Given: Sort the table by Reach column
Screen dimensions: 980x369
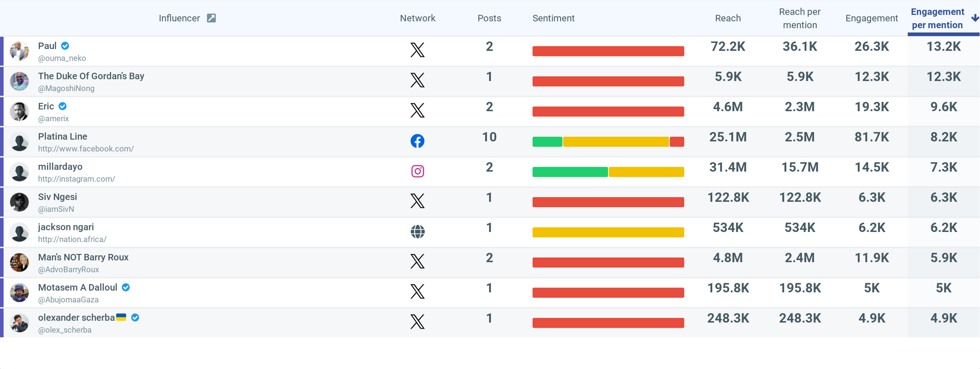Looking at the screenshot, I should click(x=727, y=18).
